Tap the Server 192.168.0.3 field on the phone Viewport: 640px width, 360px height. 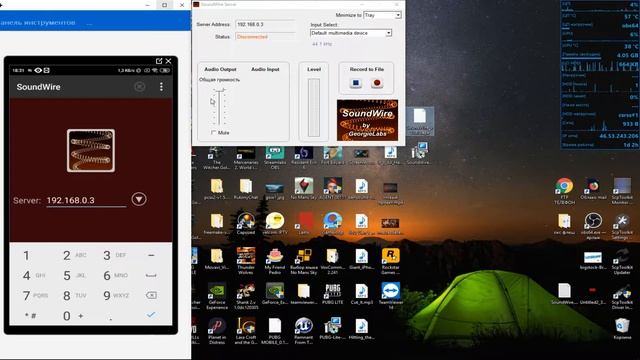tap(86, 200)
